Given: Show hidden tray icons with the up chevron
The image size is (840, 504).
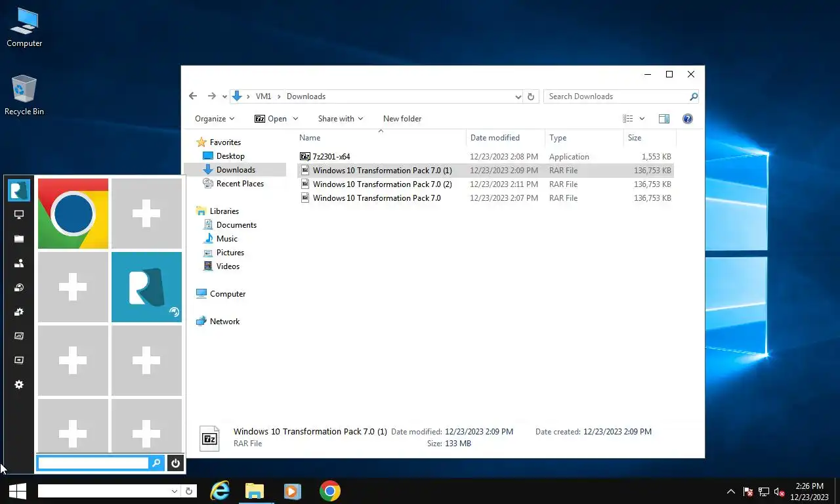Looking at the screenshot, I should click(730, 492).
